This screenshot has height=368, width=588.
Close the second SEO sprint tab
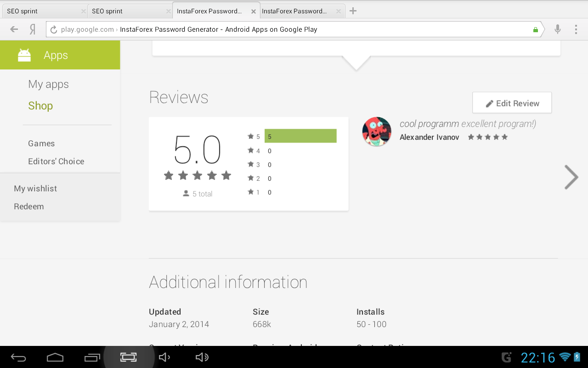168,11
